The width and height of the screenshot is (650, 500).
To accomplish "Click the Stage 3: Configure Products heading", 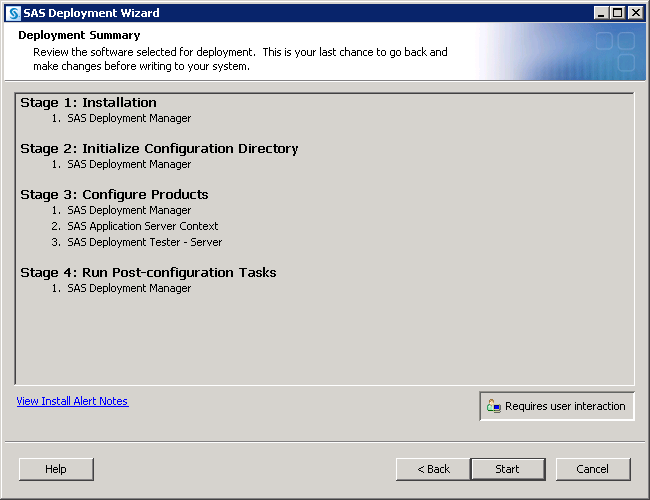I will coord(114,194).
